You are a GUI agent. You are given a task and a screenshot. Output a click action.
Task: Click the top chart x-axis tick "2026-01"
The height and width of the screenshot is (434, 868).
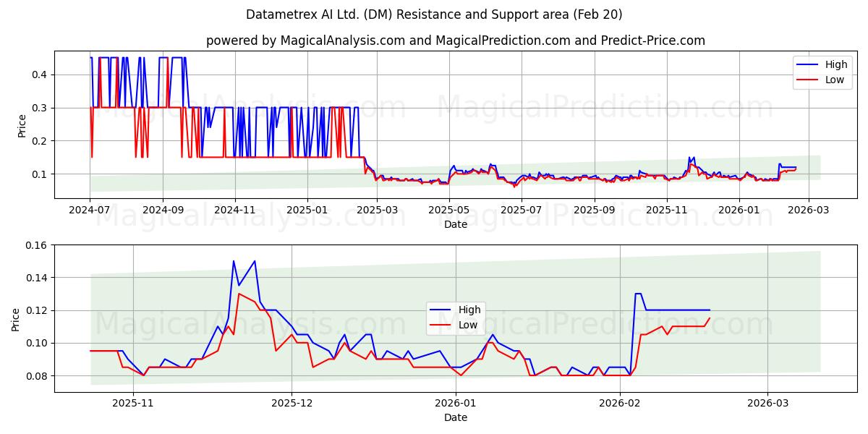tap(739, 210)
